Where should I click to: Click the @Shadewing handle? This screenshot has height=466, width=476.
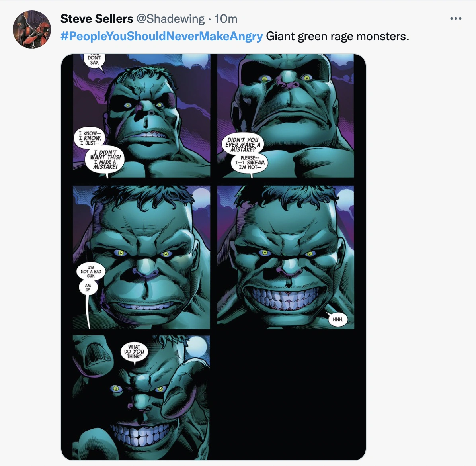click(x=170, y=19)
